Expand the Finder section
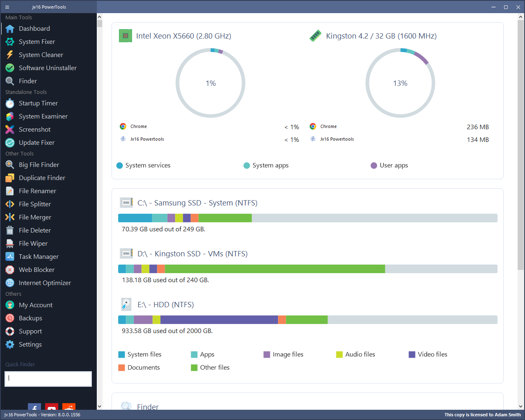 click(148, 406)
